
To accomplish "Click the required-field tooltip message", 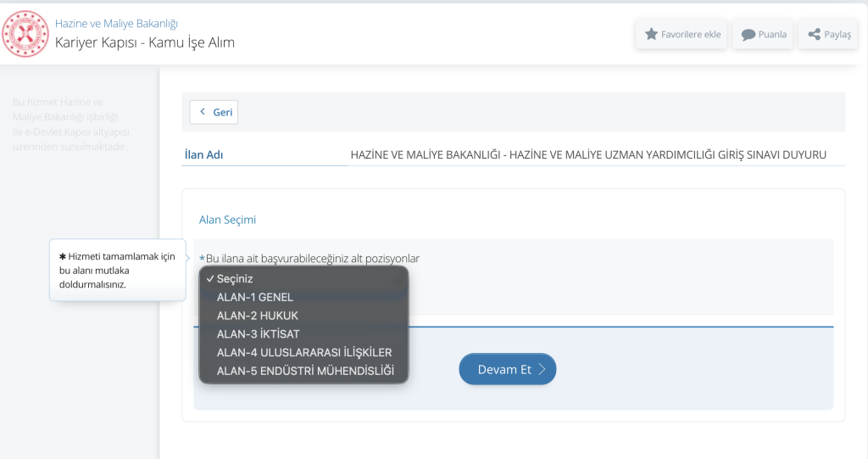I will (117, 270).
